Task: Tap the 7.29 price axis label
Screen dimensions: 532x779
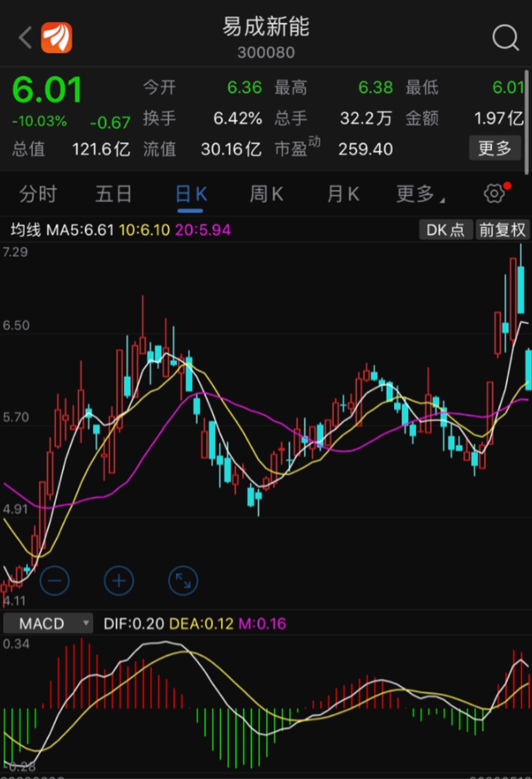Action: [x=15, y=252]
